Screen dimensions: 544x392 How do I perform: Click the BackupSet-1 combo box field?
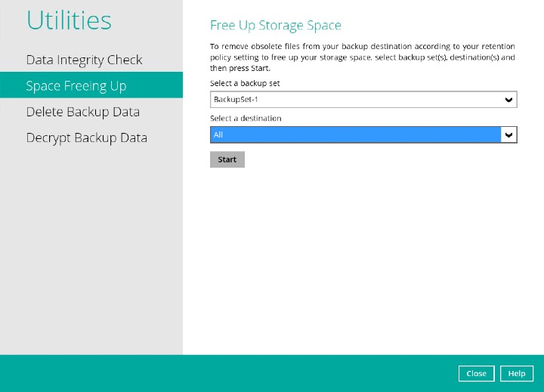(355, 100)
